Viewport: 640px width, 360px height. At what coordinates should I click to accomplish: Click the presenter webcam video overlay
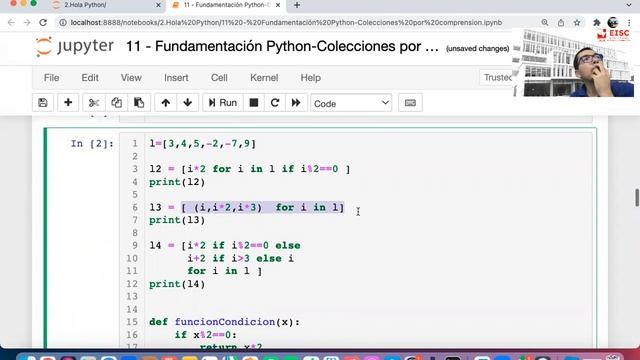click(x=573, y=62)
